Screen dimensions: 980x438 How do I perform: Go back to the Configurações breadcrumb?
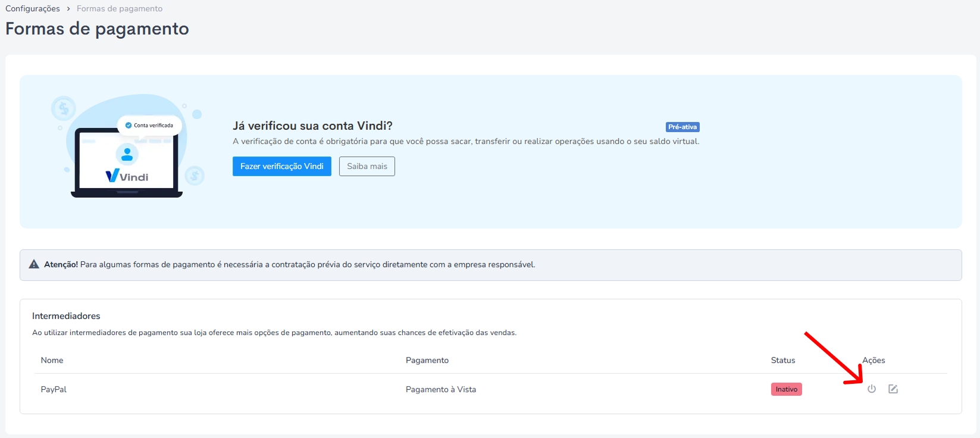(33, 9)
